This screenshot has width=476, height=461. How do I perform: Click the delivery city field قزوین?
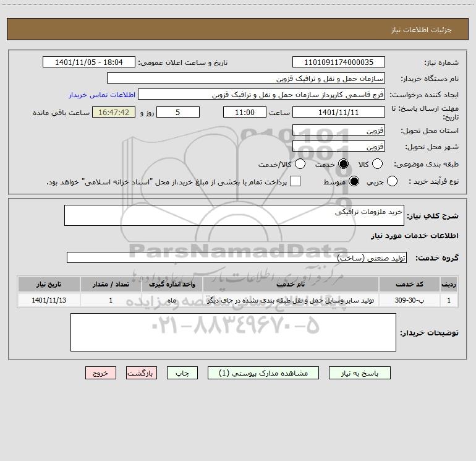[x=339, y=147]
